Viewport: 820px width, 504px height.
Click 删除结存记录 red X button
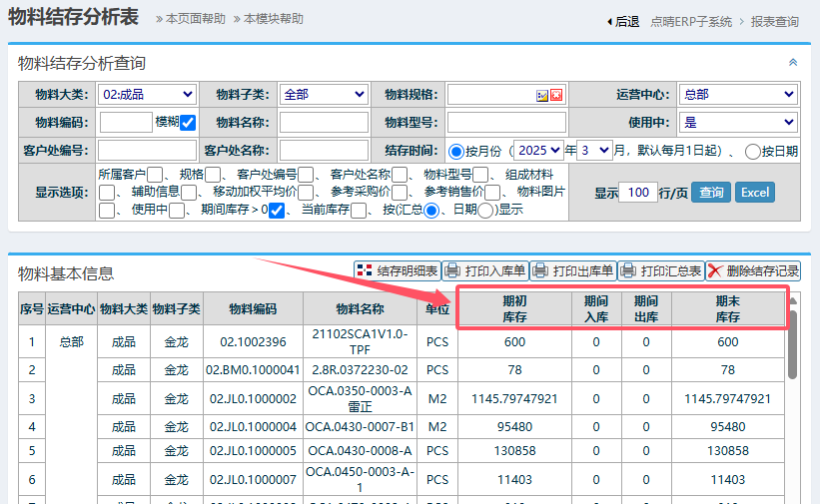[x=752, y=270]
